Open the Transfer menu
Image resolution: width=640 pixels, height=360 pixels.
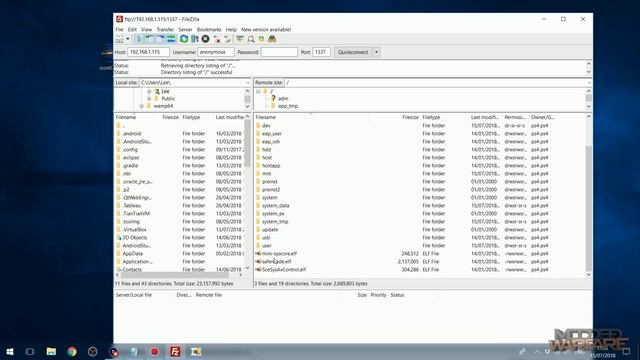[x=165, y=29]
